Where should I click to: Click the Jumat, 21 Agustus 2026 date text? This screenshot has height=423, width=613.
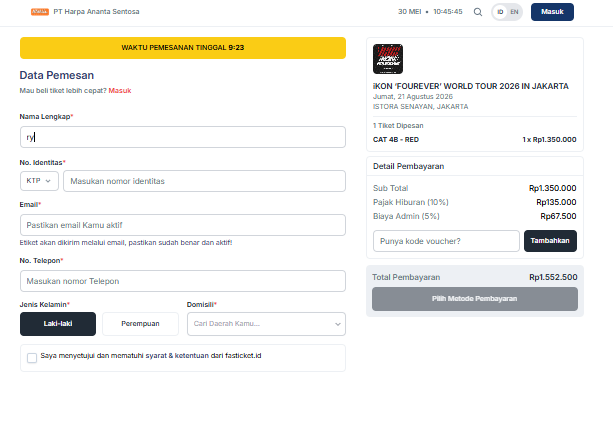(412, 96)
